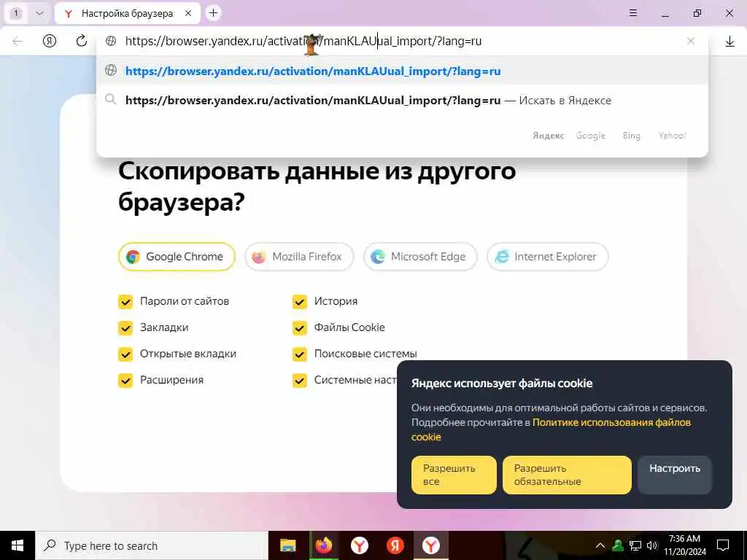Click the taskbar search box
Image resolution: width=747 pixels, height=560 pixels.
point(152,545)
